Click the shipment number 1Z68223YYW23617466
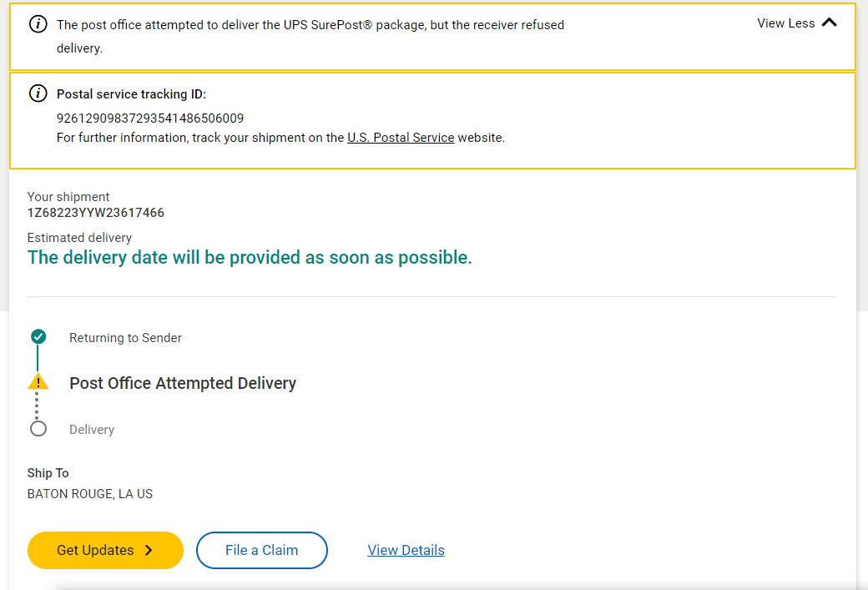The width and height of the screenshot is (868, 590). pyautogui.click(x=96, y=213)
